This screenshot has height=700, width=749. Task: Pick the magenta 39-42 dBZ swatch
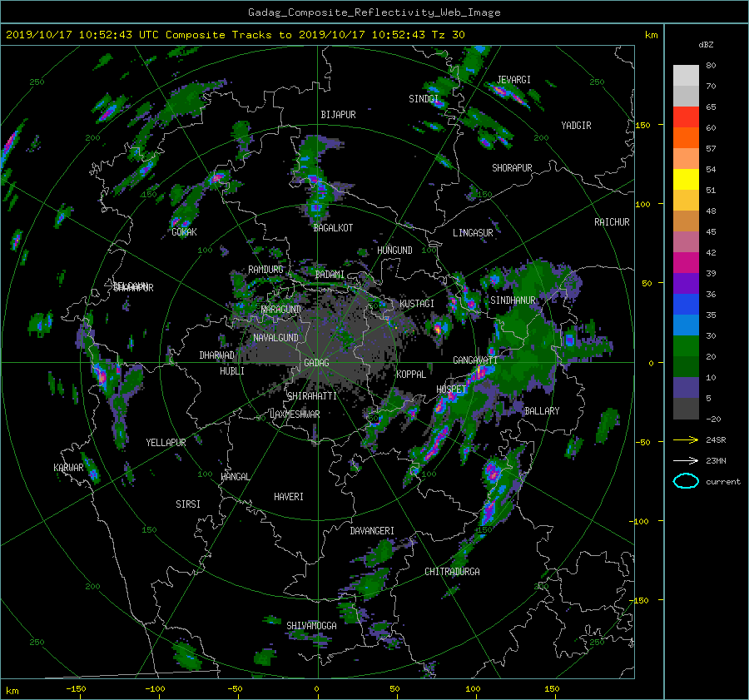[686, 263]
